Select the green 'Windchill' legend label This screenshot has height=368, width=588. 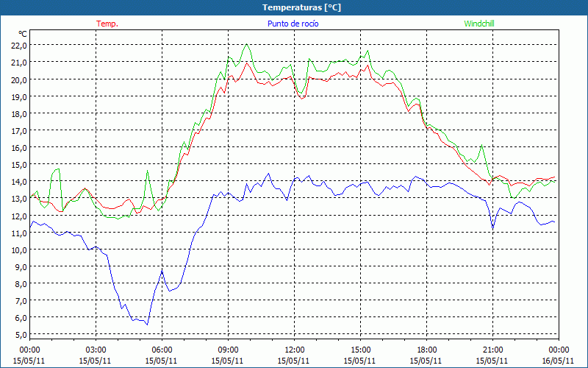click(x=479, y=24)
